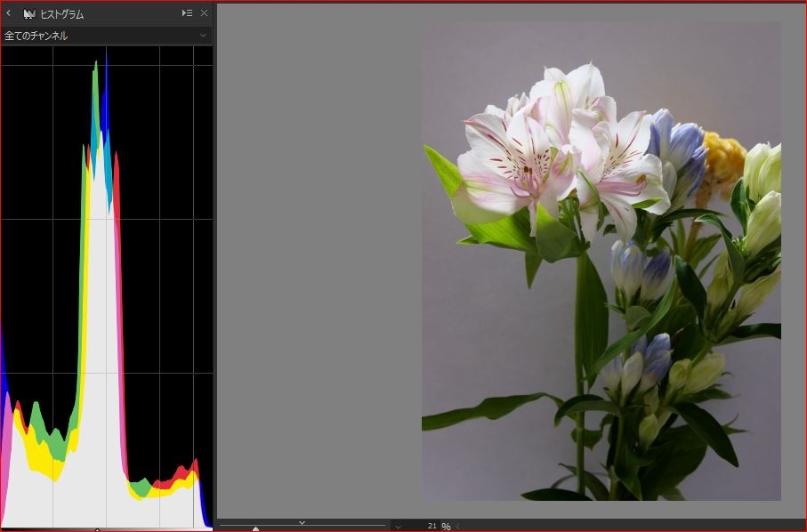Open the histogram panel options menu
807x532 pixels.
188,13
